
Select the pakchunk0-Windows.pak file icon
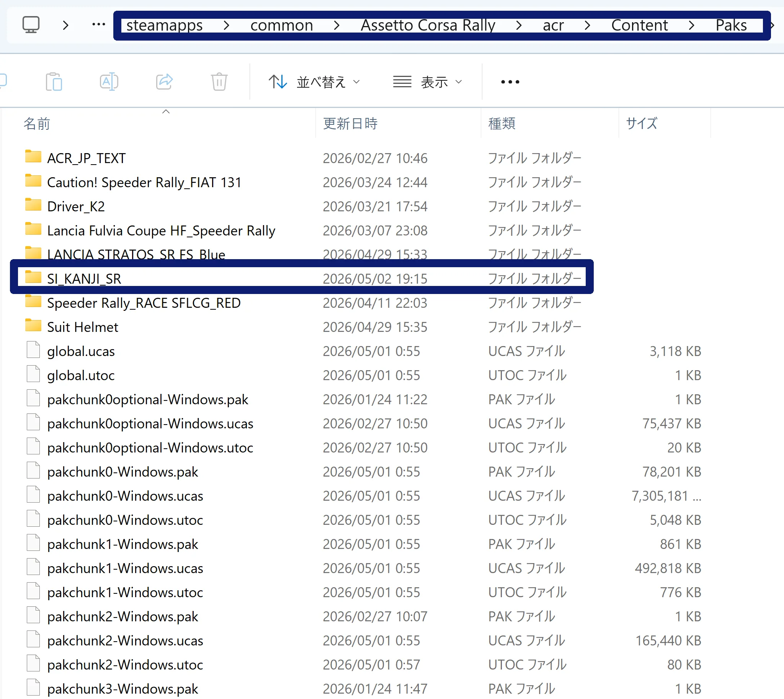point(33,470)
